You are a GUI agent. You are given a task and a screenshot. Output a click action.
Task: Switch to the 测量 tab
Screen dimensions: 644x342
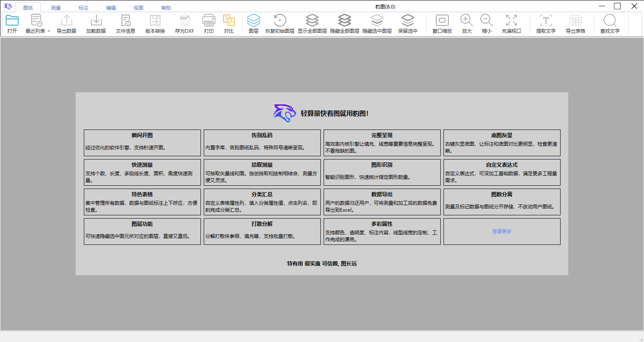[56, 8]
